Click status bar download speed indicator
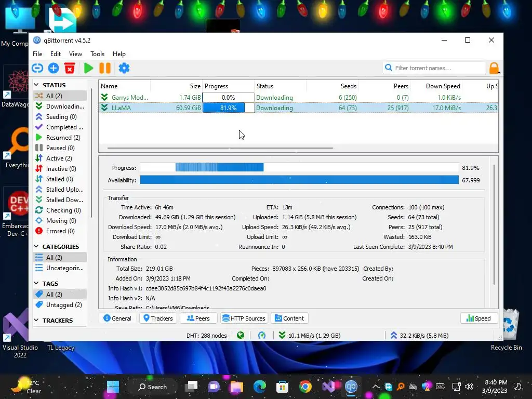 pyautogui.click(x=310, y=336)
